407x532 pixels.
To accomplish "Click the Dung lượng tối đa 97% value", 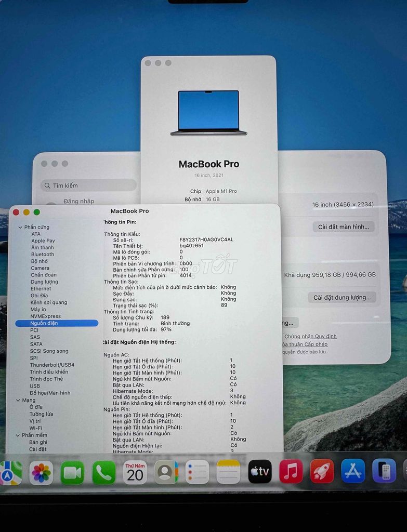I will tap(166, 329).
